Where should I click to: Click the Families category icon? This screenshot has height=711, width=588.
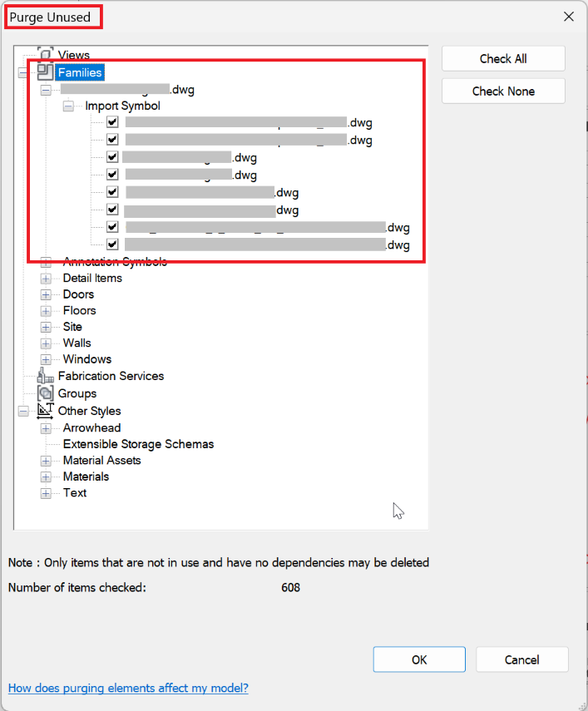(x=46, y=72)
